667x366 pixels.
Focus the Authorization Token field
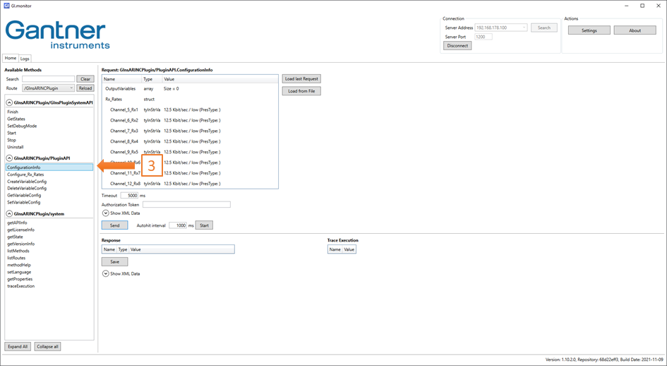click(x=186, y=205)
